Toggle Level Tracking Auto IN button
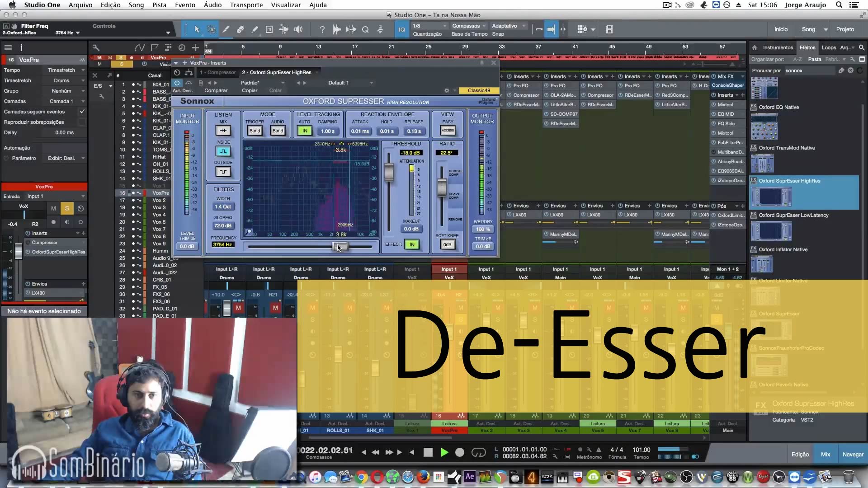 (x=305, y=131)
